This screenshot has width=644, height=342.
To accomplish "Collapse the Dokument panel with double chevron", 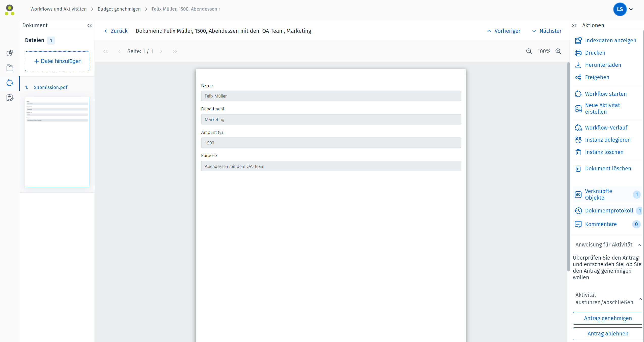I will point(90,25).
